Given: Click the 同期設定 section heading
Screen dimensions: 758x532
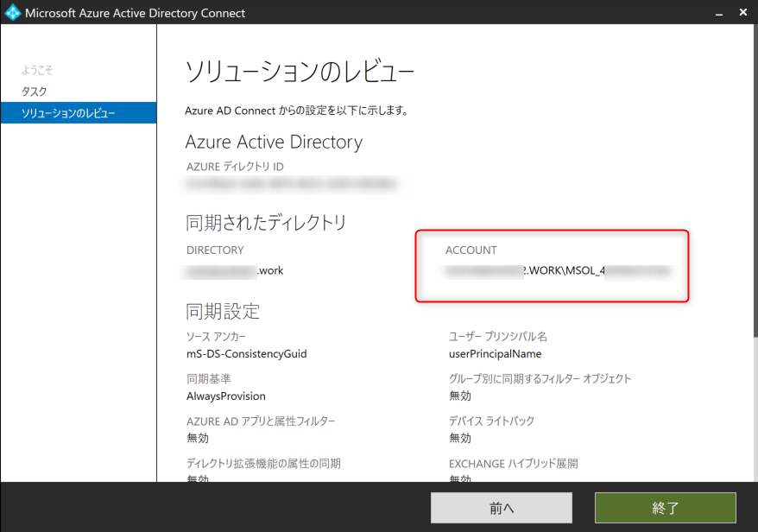Looking at the screenshot, I should [223, 312].
